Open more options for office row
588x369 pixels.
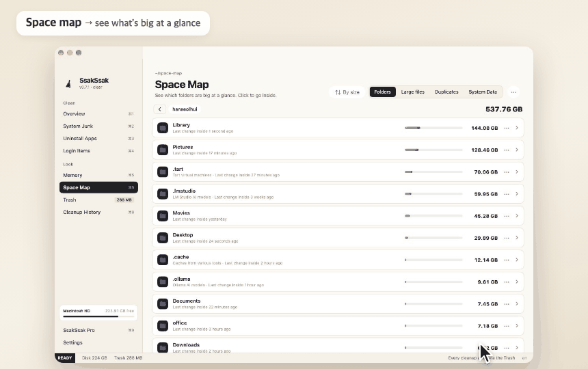[507, 326]
